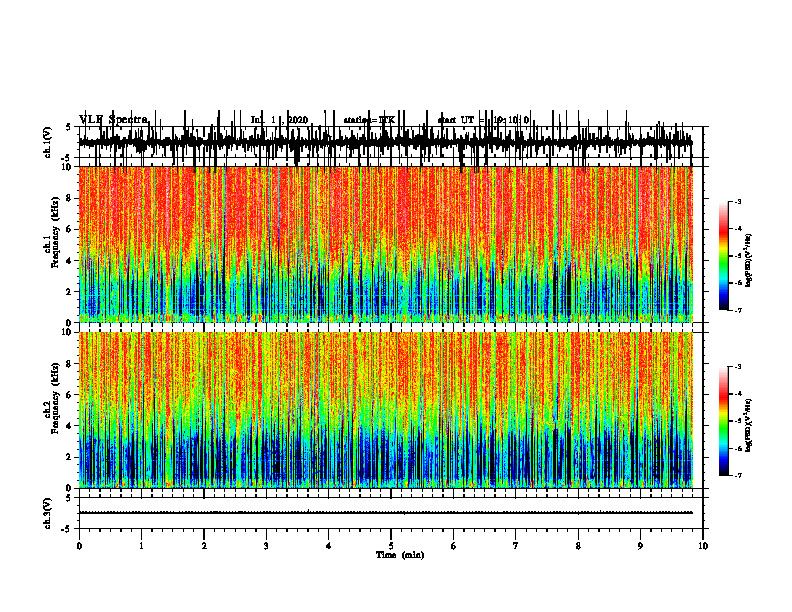Click the time axis tick label '5'
The height and width of the screenshot is (612, 792).
(x=391, y=546)
